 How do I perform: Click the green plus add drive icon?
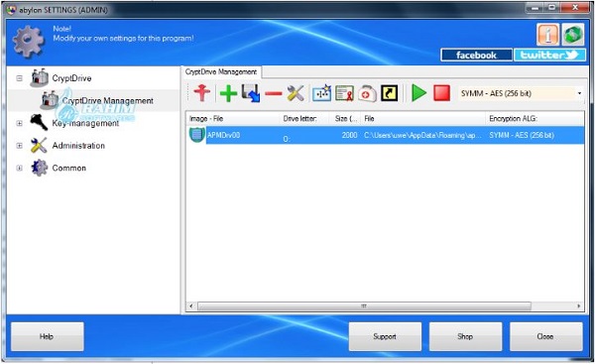(228, 93)
